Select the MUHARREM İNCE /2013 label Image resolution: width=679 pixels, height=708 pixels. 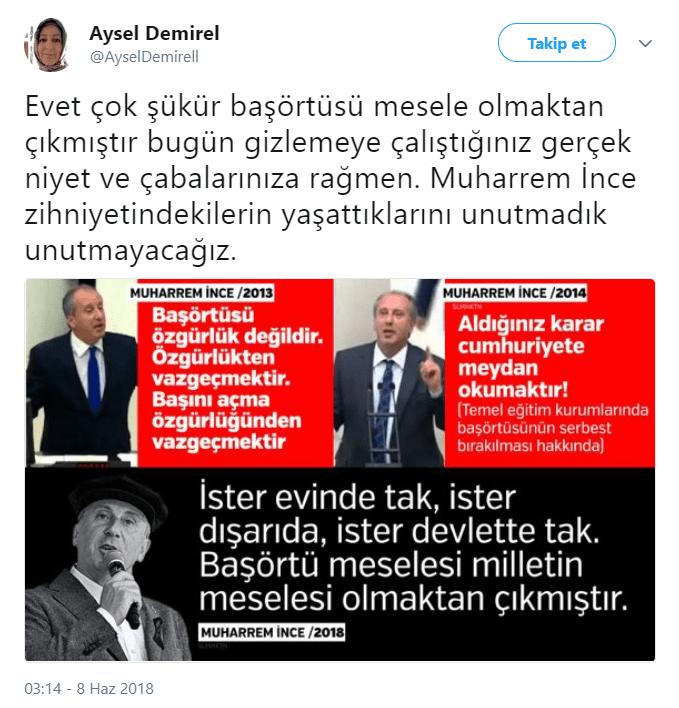[x=201, y=293]
